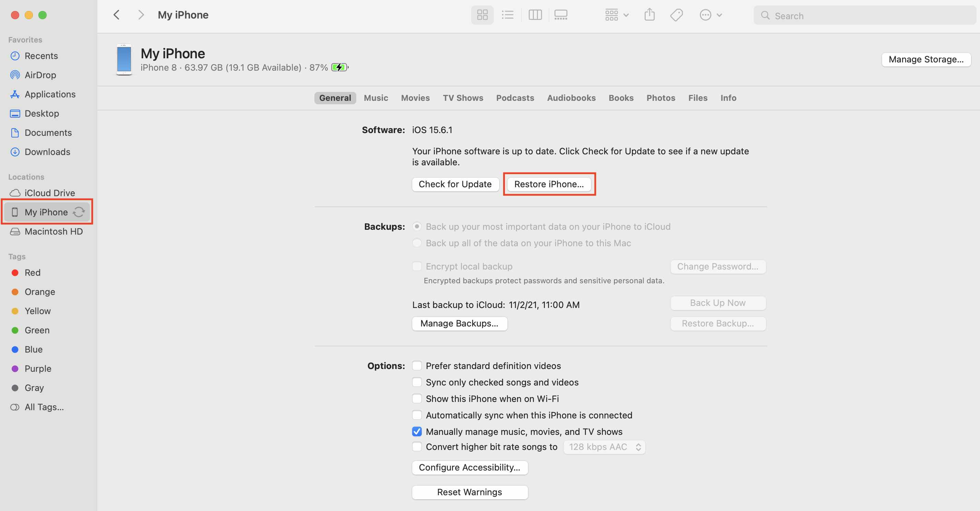Switch to the Info tab

click(728, 98)
